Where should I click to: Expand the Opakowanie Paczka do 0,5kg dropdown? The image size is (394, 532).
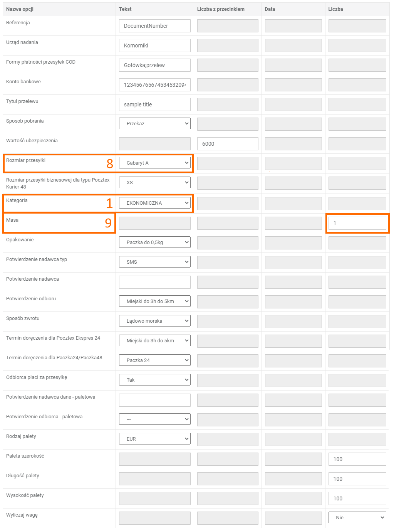point(154,242)
